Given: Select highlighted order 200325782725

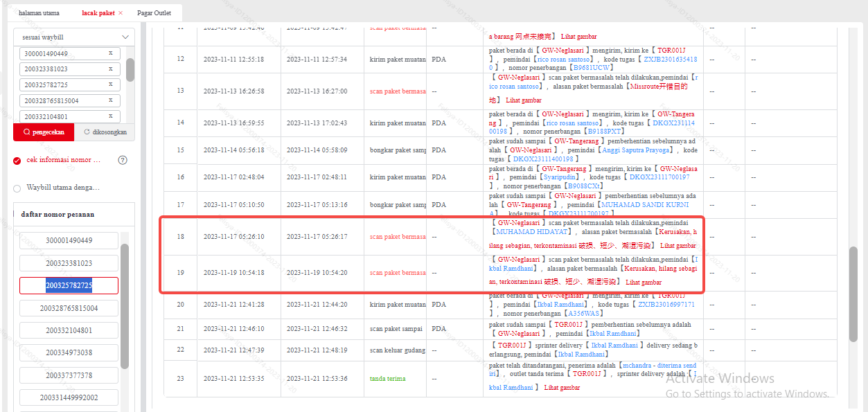Looking at the screenshot, I should click(69, 285).
